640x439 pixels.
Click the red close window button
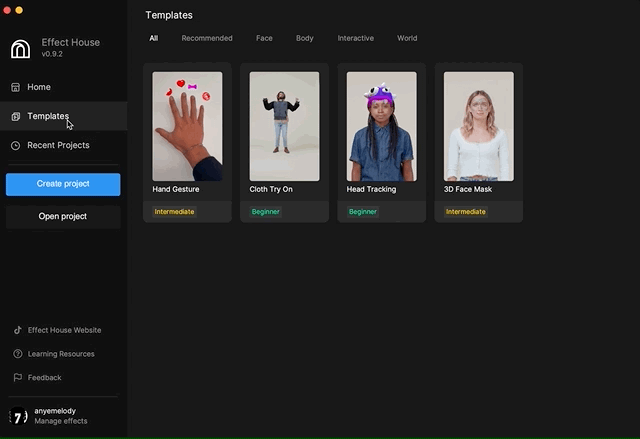coord(7,10)
